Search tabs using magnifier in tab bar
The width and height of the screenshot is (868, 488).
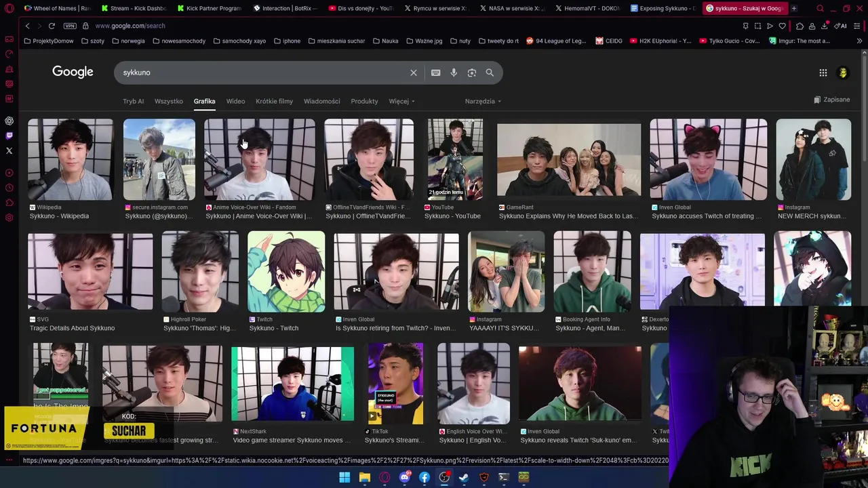coord(821,8)
